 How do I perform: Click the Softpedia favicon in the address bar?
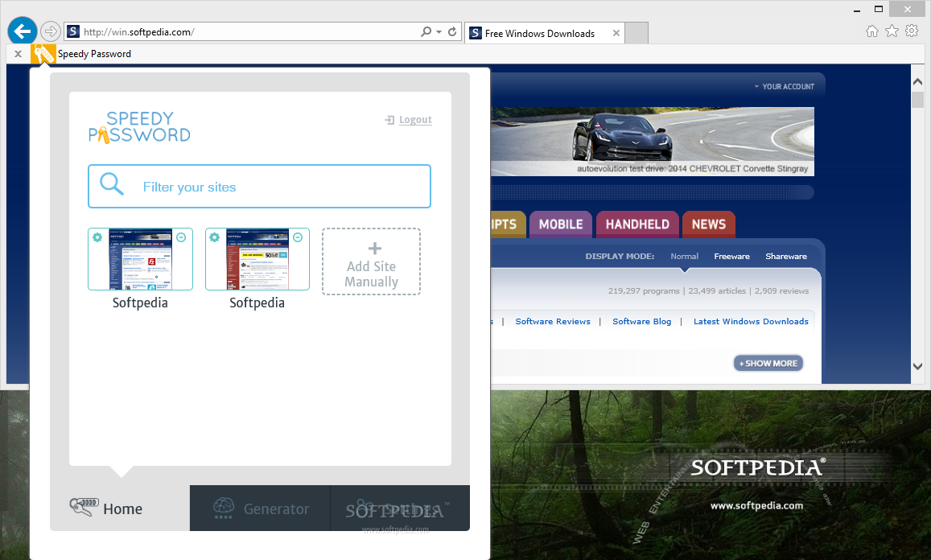coord(73,31)
